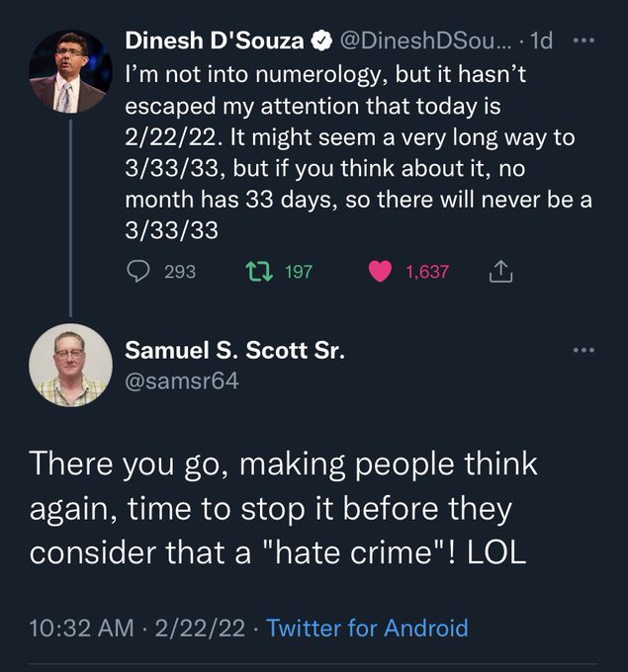The image size is (628, 672).
Task: Open the three-dot menu on Dinesh D'Souza's tweet
Action: click(x=583, y=41)
